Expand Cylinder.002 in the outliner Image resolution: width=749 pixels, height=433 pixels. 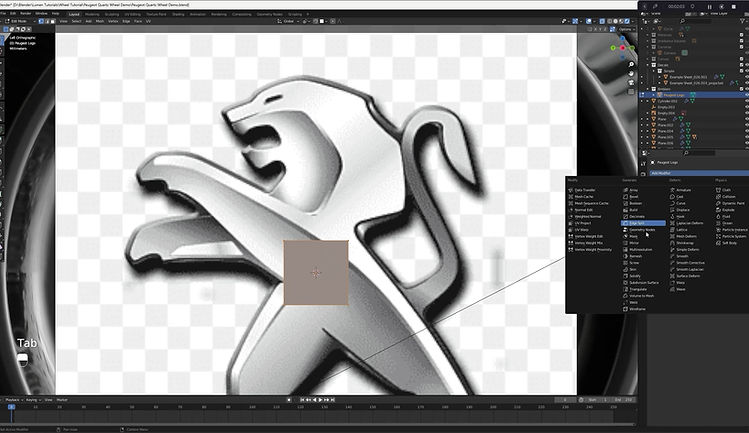click(648, 101)
